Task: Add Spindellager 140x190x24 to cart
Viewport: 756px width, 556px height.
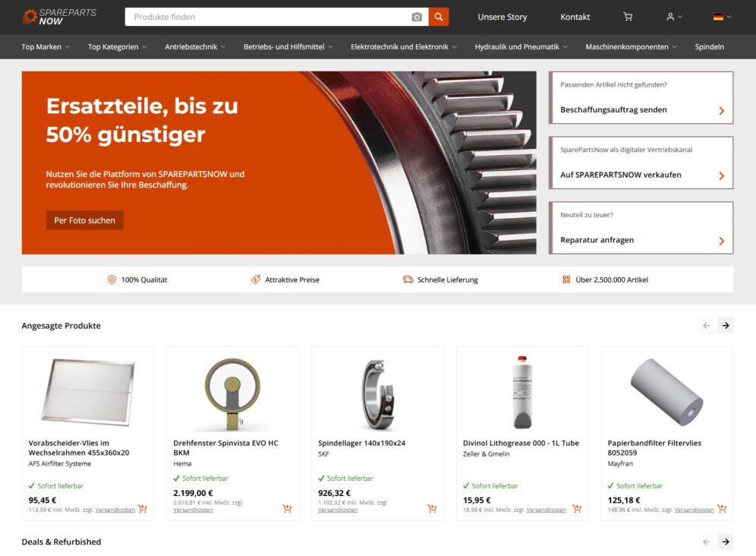Action: click(x=432, y=508)
